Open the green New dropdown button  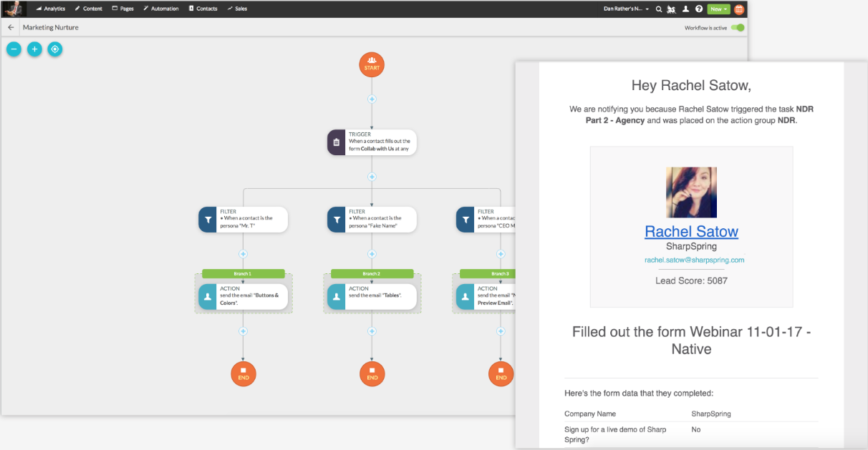718,9
